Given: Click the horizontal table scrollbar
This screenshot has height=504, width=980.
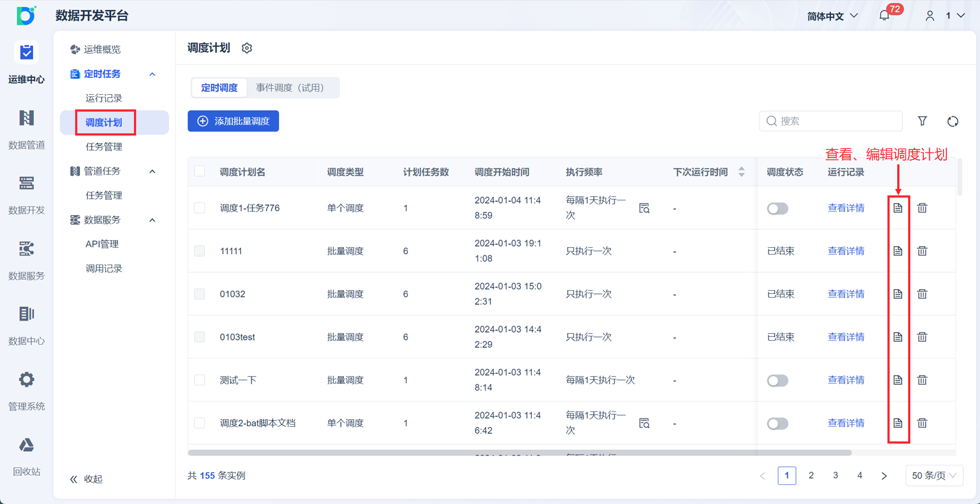Looking at the screenshot, I should [x=519, y=453].
